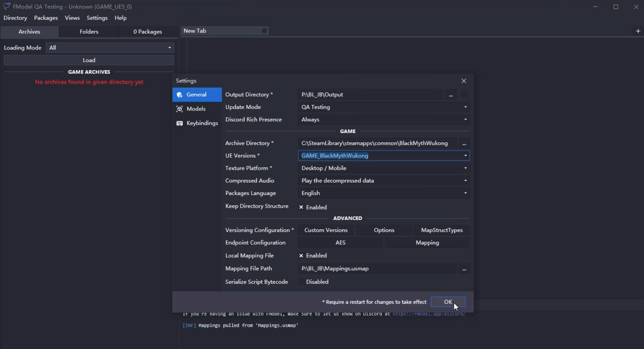Toggle Local Mapping File checkbox
Screen dimensions: 644x349
(x=301, y=255)
